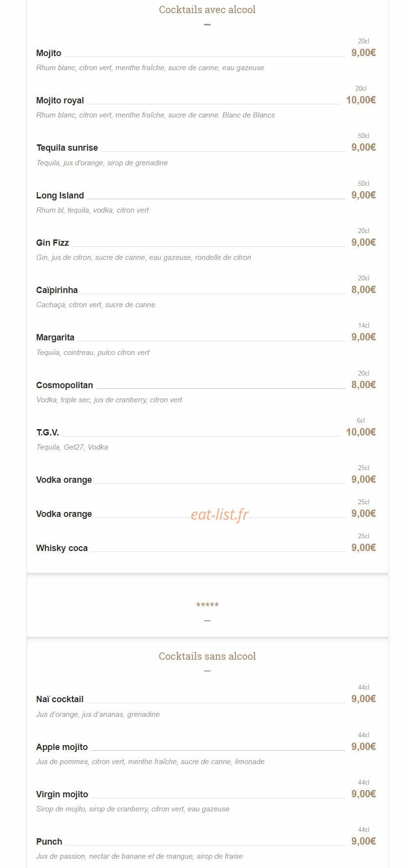Select the Whisky coca item
The width and height of the screenshot is (406, 868).
(62, 548)
